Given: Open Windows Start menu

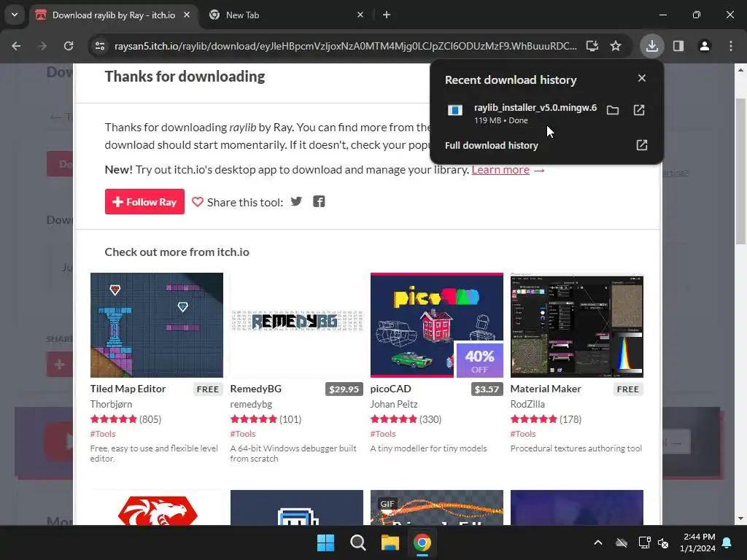Looking at the screenshot, I should click(326, 542).
